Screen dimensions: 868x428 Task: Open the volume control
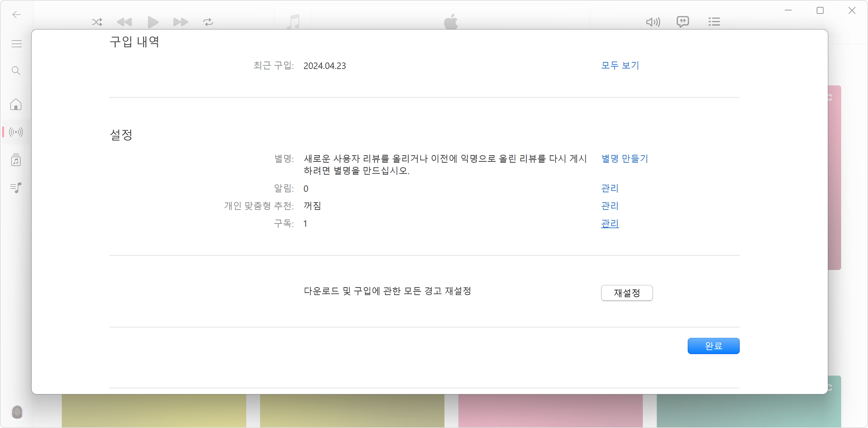[653, 22]
